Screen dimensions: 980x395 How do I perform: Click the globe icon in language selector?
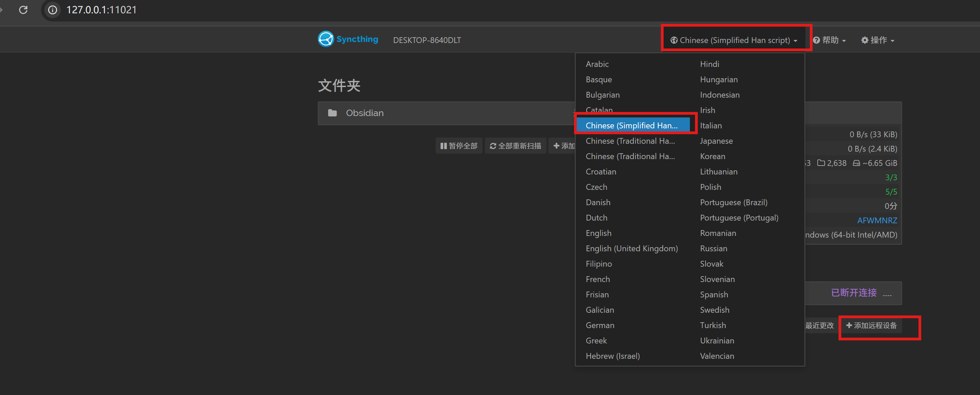pyautogui.click(x=673, y=40)
